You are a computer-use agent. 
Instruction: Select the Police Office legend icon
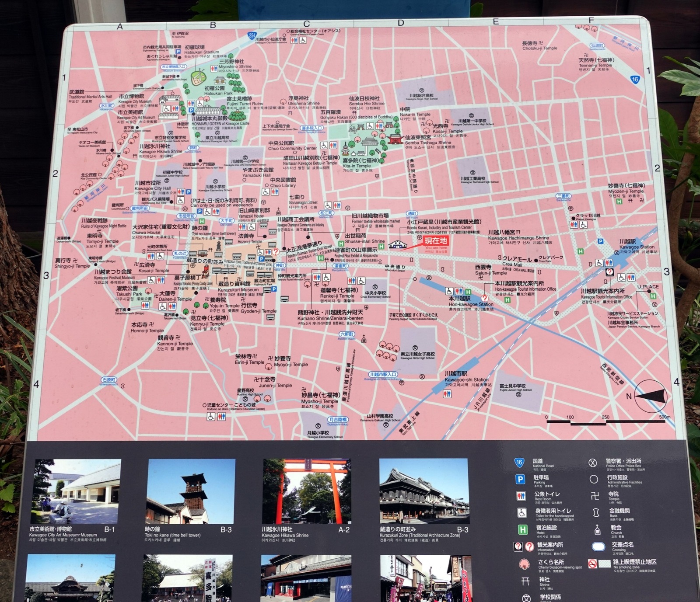pos(593,463)
